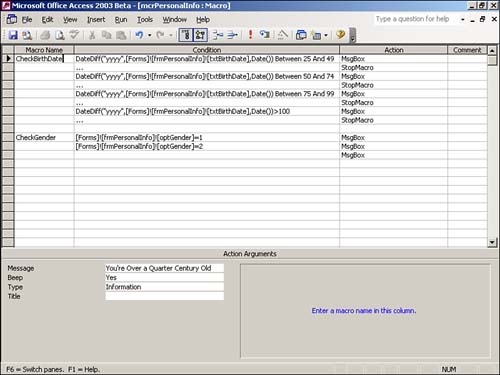The height and width of the screenshot is (375, 500).
Task: Open the Help menu
Action: (x=203, y=20)
